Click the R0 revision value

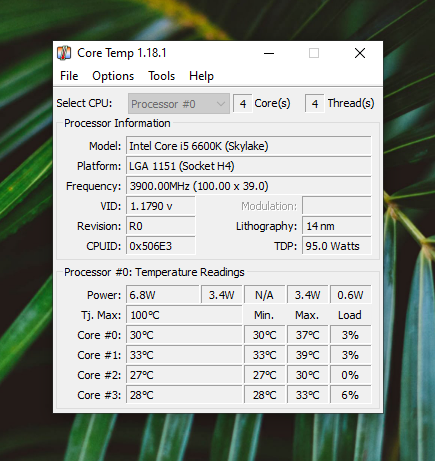coord(161,226)
